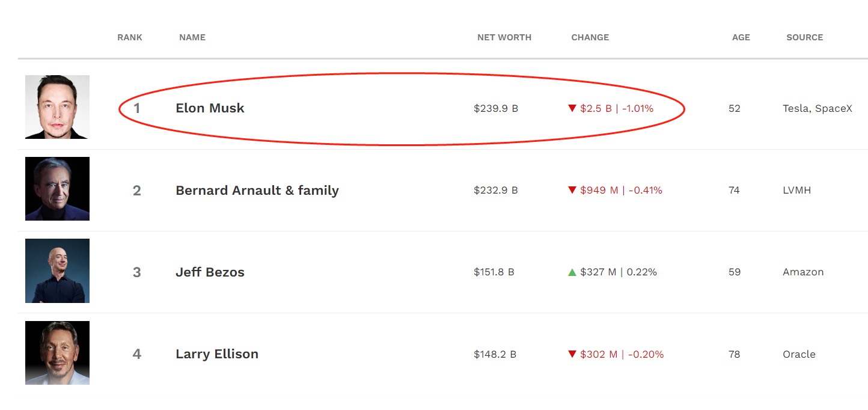Click the red down arrow beside $949 M

(572, 190)
